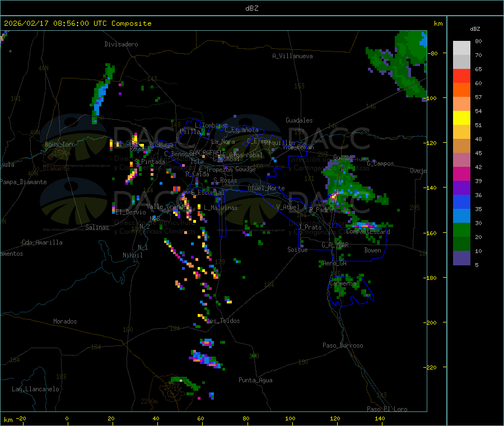Click the Soitue map label
This screenshot has width=504, height=426.
tap(297, 250)
